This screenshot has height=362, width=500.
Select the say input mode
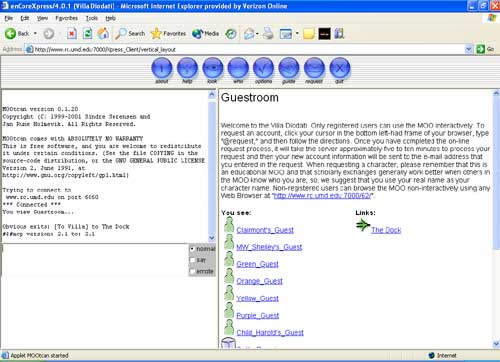coord(192,260)
